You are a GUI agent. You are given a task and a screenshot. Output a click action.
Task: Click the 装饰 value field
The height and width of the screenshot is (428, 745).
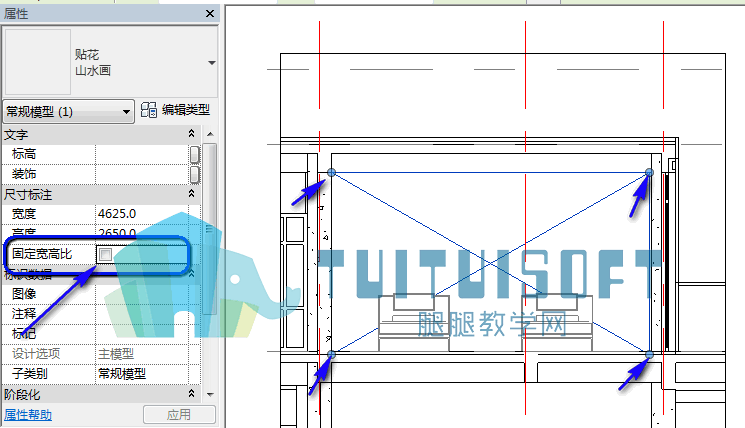tap(142, 174)
